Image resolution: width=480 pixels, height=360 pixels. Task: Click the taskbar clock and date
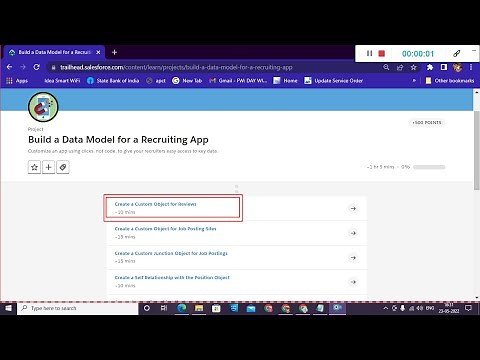(x=449, y=308)
